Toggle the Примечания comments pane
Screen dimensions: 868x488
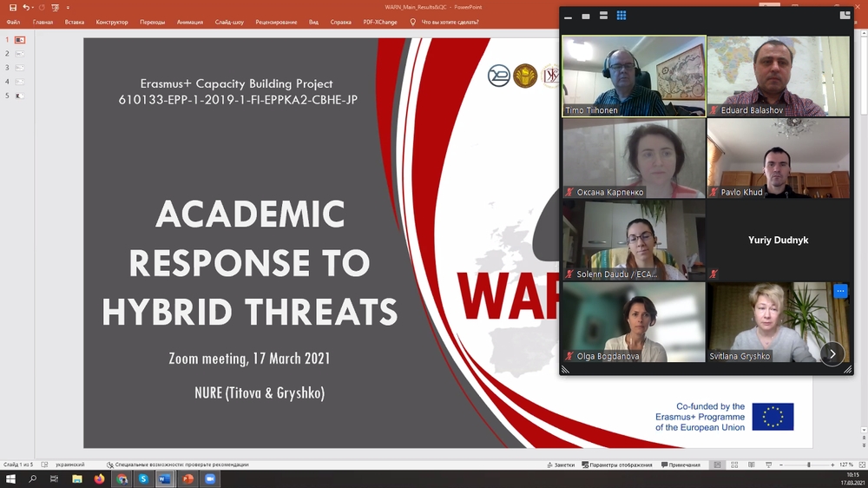tap(681, 465)
